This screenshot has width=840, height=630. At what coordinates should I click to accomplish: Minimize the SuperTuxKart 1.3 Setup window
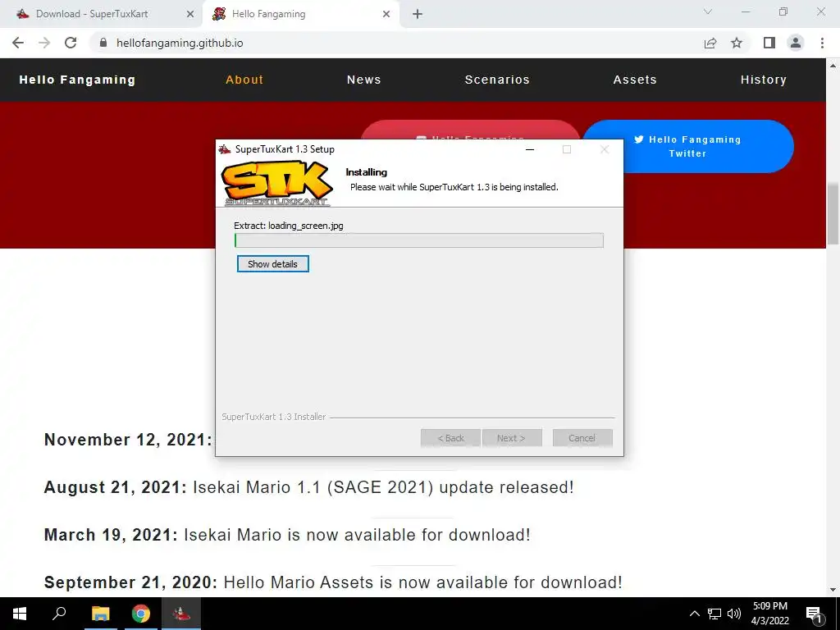(530, 149)
